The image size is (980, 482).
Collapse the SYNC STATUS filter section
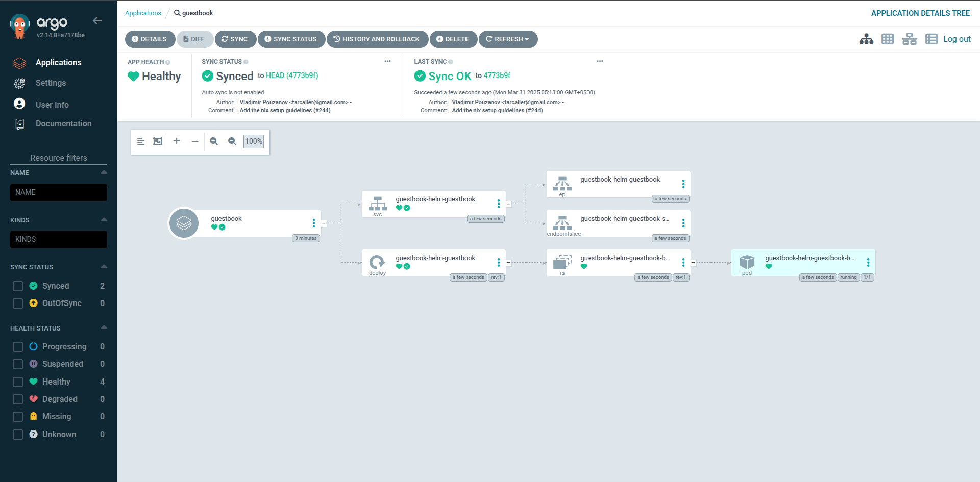[104, 267]
